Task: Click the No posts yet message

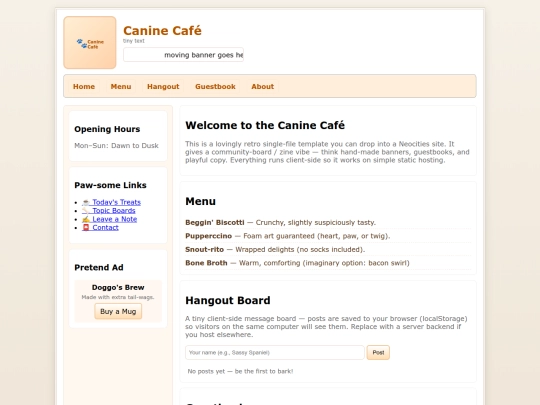Action: coord(240,371)
